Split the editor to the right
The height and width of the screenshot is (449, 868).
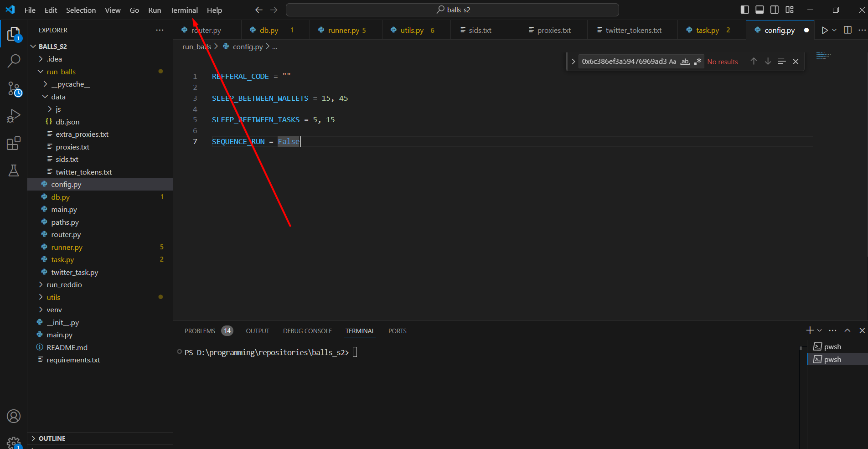tap(847, 30)
